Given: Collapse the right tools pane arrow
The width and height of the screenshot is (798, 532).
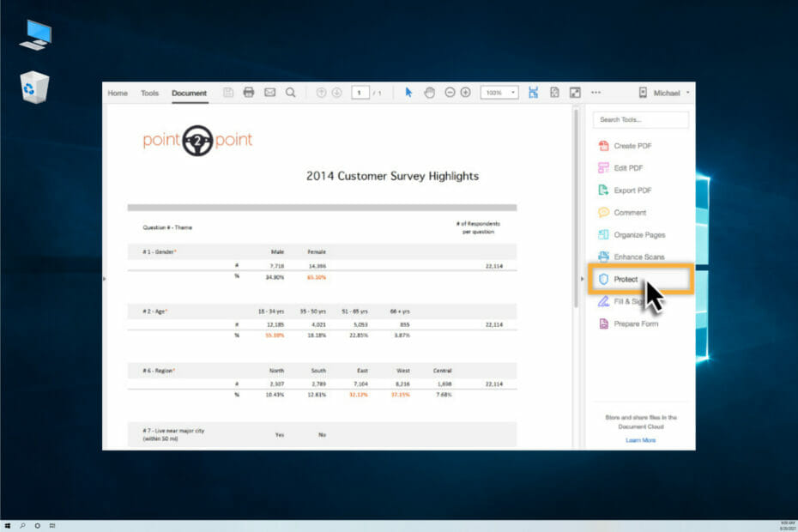Looking at the screenshot, I should [x=583, y=279].
